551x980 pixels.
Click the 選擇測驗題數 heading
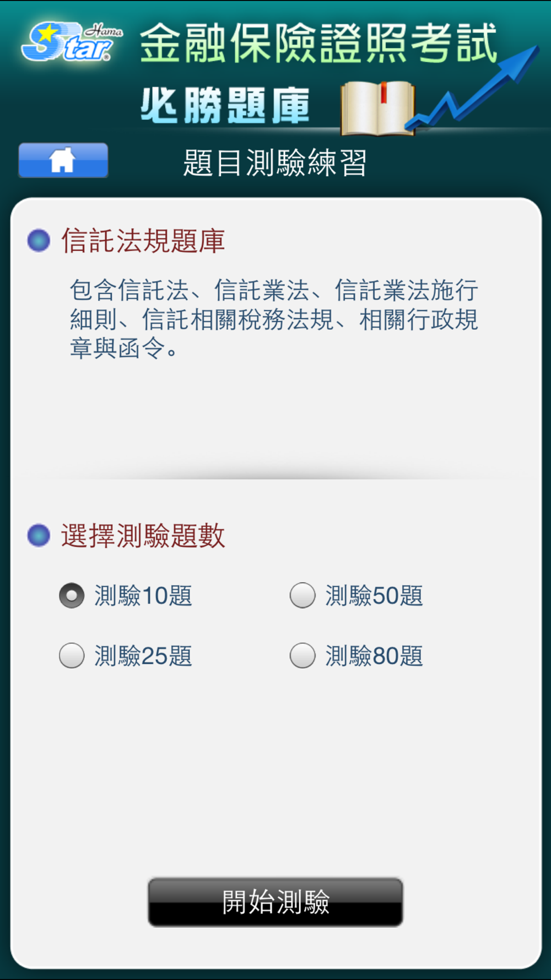click(x=143, y=536)
